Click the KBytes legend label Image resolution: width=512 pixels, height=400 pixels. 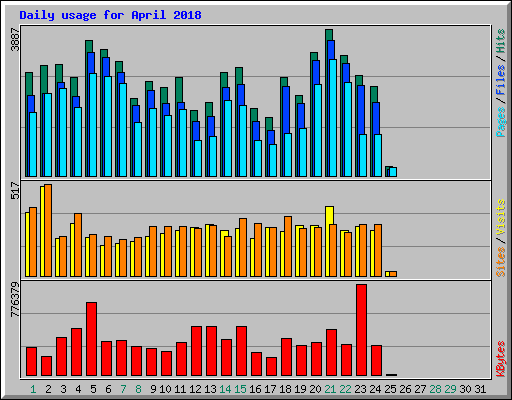click(x=501, y=359)
